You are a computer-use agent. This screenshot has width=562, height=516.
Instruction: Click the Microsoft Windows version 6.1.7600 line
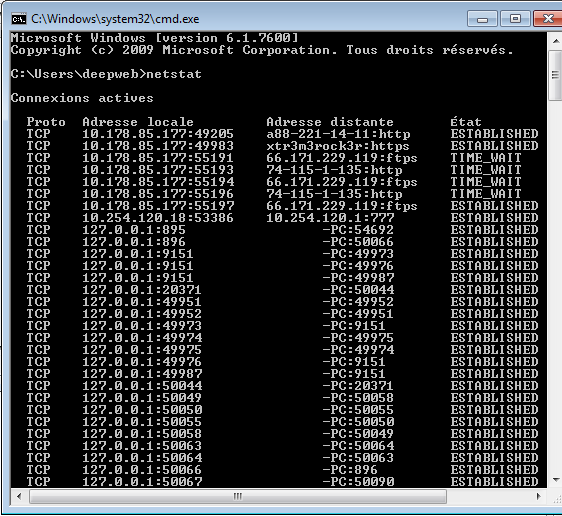point(154,38)
